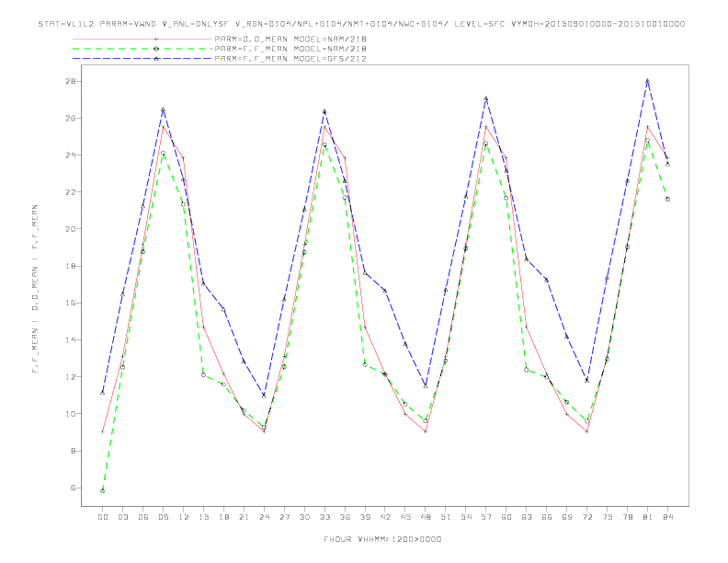Click the green dashed legend line sample
Screen dimensions: 728x563
pos(142,49)
